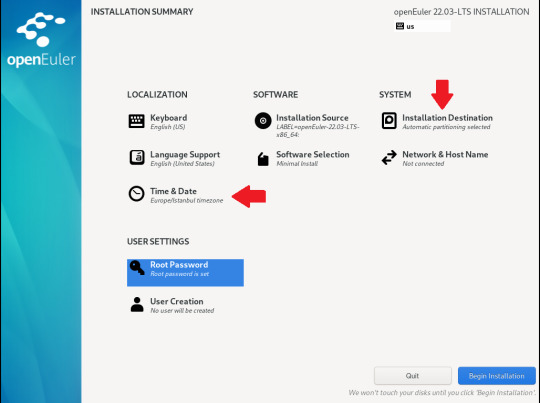This screenshot has width=540, height=403.
Task: Click the Network & Host Name arrows icon
Action: (389, 158)
